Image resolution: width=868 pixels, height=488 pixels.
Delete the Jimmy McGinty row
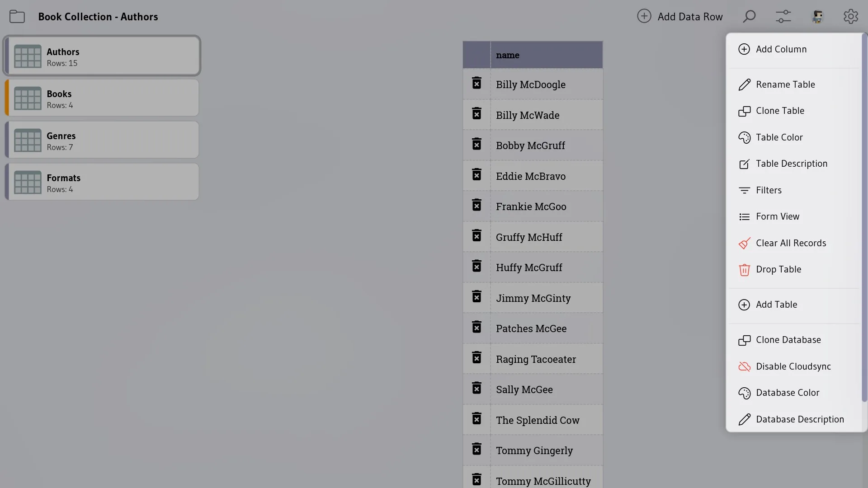pos(476,296)
